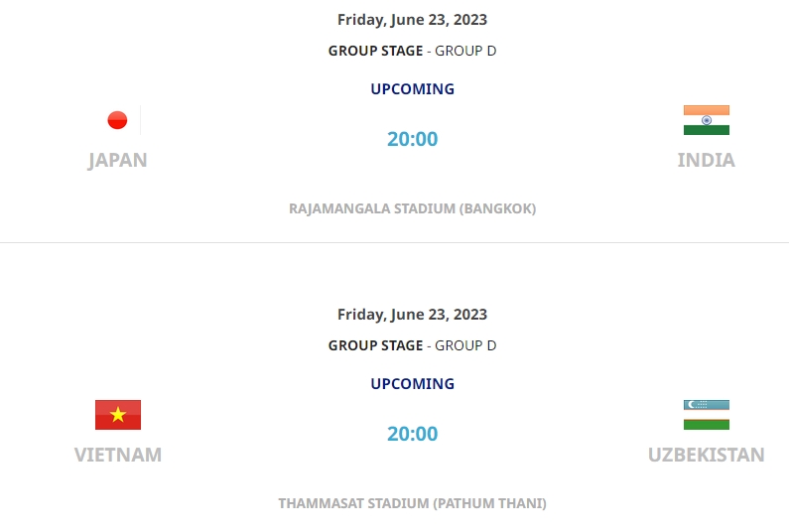Click UPCOMING status of Vietnam vs Uzbekistan match

click(413, 384)
